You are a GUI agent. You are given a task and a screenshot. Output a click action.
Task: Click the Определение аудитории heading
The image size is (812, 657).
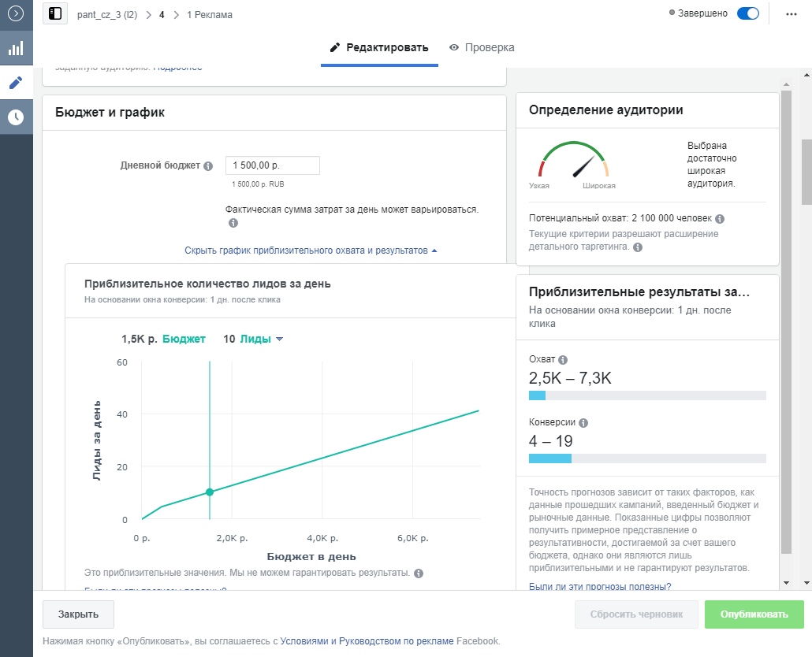[606, 109]
